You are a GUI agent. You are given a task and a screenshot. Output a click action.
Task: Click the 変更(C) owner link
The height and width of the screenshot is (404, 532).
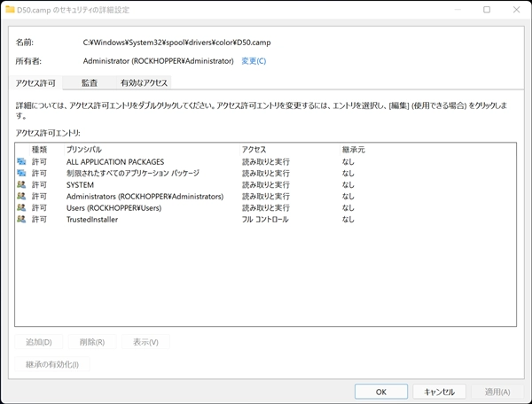click(254, 61)
